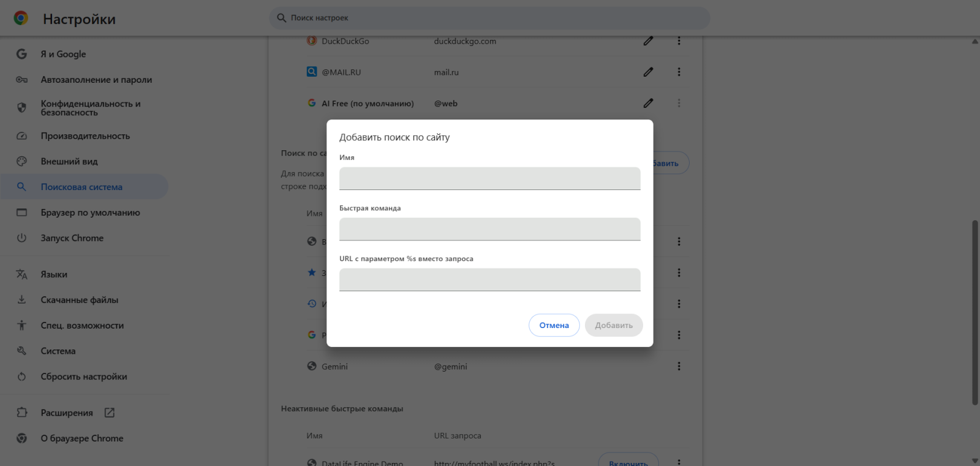Open three-dot menu for the @MAIL.RU row
This screenshot has width=980, height=466.
pyautogui.click(x=679, y=72)
